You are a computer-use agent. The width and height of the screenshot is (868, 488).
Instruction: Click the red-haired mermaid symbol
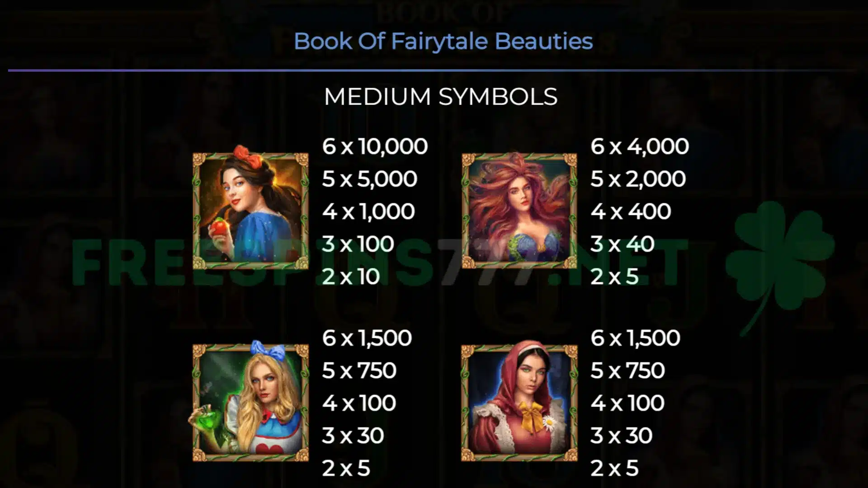click(519, 210)
